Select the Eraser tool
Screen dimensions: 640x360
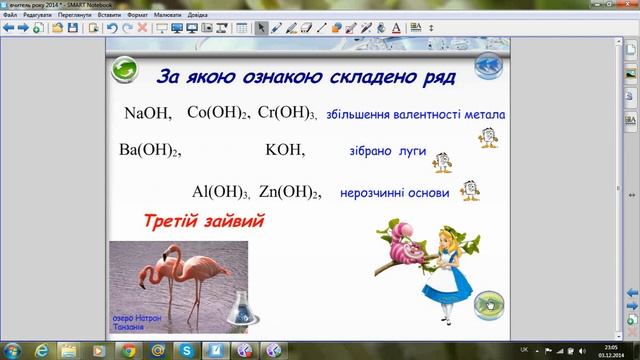[306, 28]
